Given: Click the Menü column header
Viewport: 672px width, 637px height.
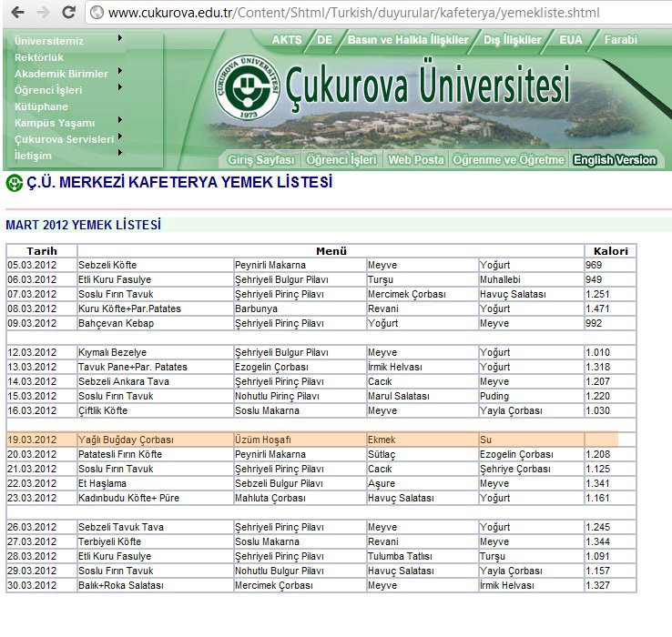Looking at the screenshot, I should tap(331, 251).
